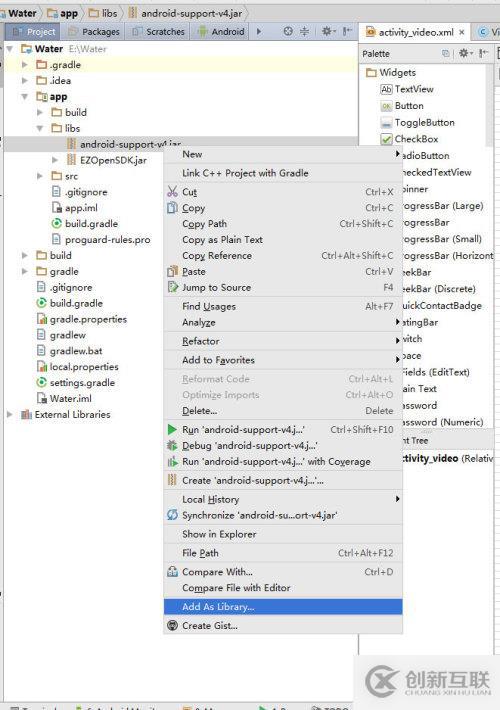Collapse the libs folder tree node
The height and width of the screenshot is (710, 500).
point(40,128)
